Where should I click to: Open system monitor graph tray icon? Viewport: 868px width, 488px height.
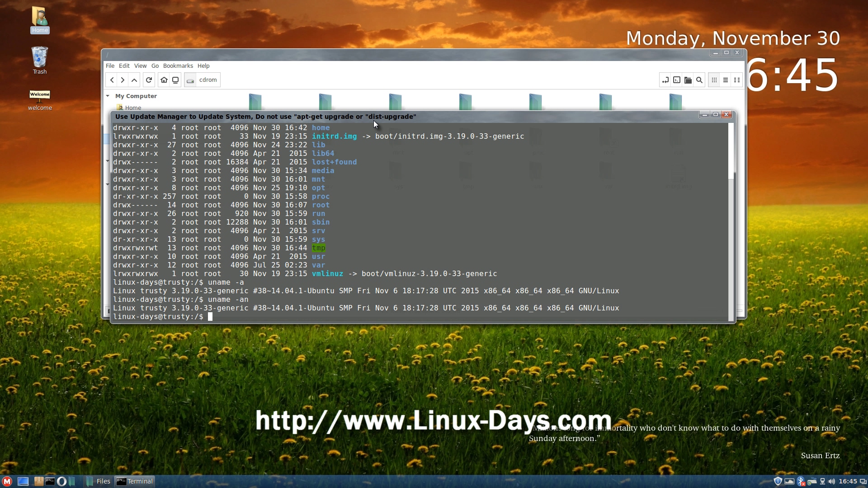(789, 482)
